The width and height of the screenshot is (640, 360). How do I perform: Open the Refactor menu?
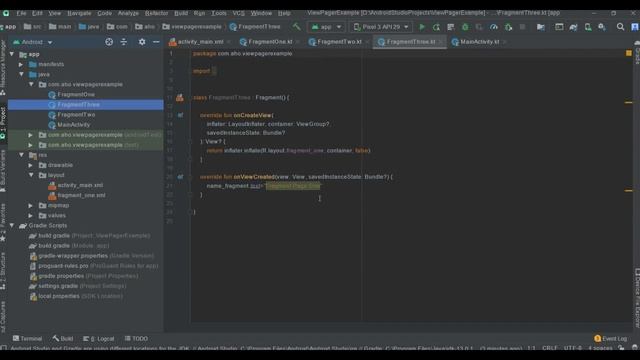coord(156,13)
